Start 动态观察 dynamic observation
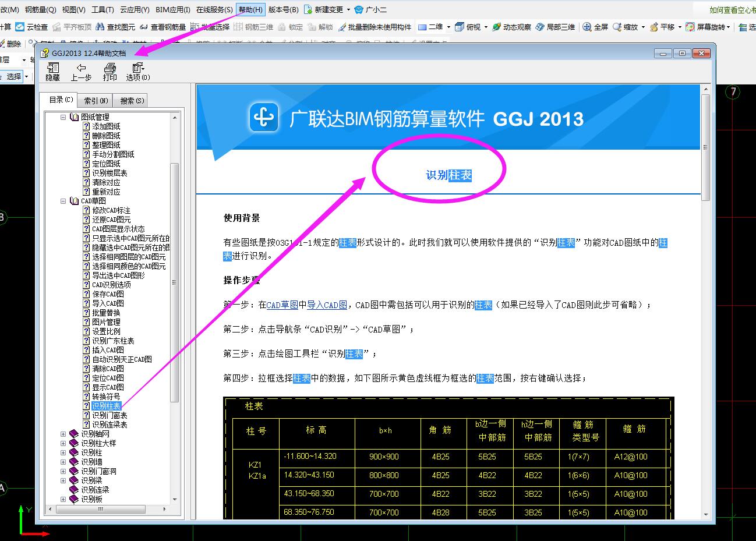The height and width of the screenshot is (541, 756). click(x=511, y=27)
